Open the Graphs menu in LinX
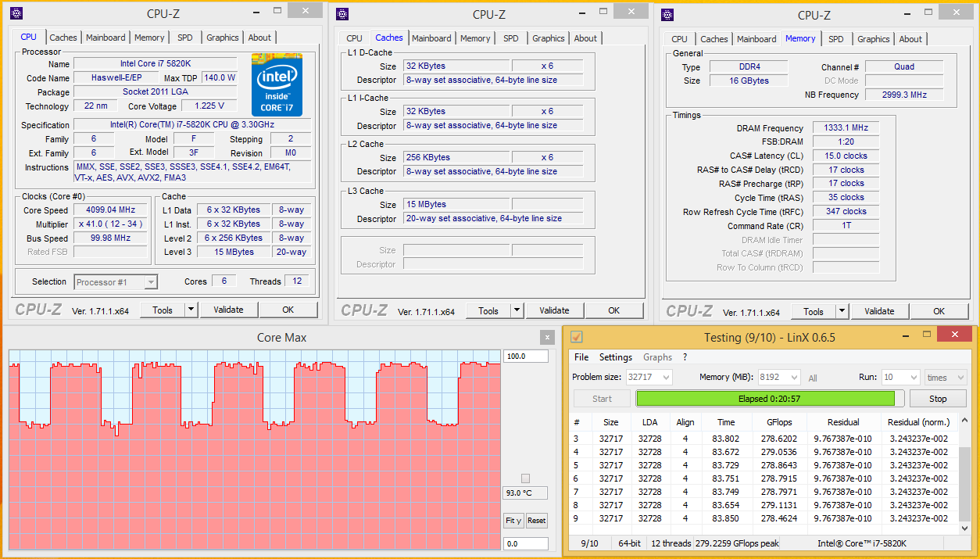The height and width of the screenshot is (559, 980). tap(657, 357)
